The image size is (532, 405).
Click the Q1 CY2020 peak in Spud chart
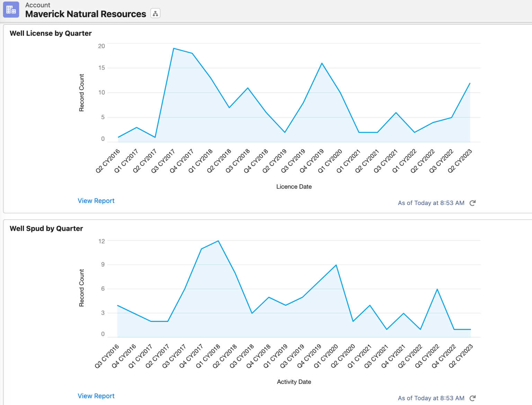pos(336,265)
